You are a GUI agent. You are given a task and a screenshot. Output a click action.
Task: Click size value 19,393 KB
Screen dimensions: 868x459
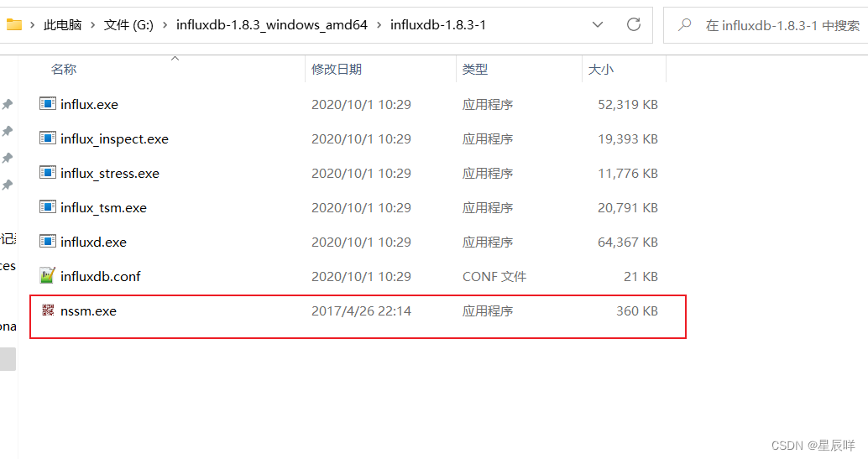[x=628, y=138]
